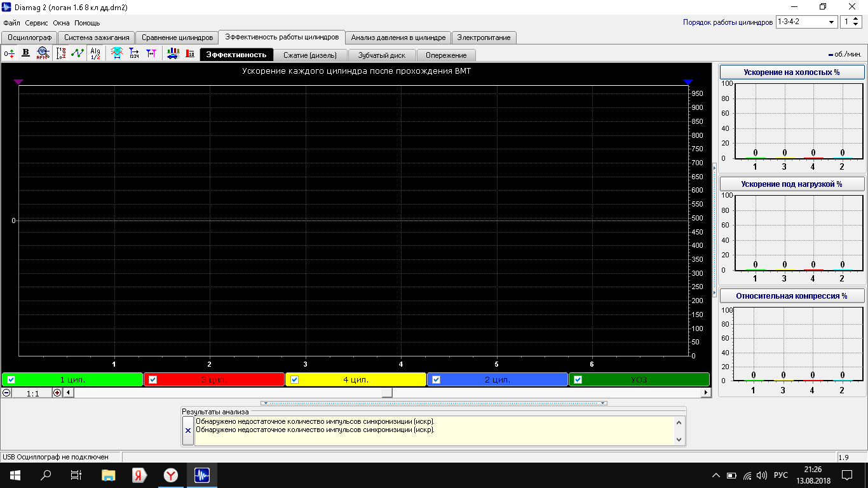Viewport: 868px width, 488px height.
Task: Collapse the results panel via horizontal splitter
Action: click(x=434, y=403)
